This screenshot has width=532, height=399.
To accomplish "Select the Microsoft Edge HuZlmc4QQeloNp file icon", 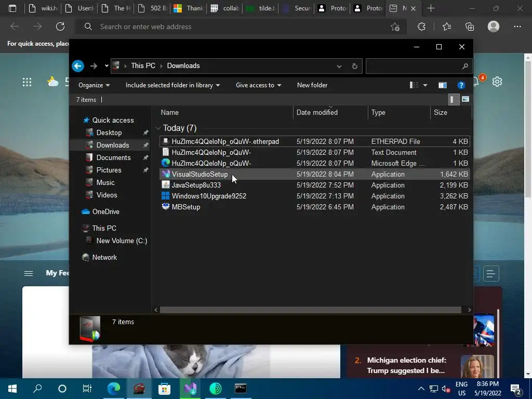I will [166, 163].
